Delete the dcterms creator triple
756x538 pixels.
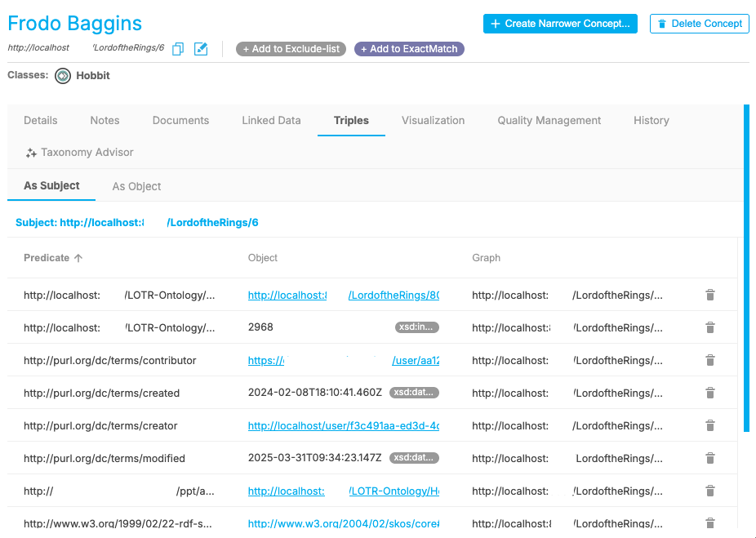(x=710, y=425)
